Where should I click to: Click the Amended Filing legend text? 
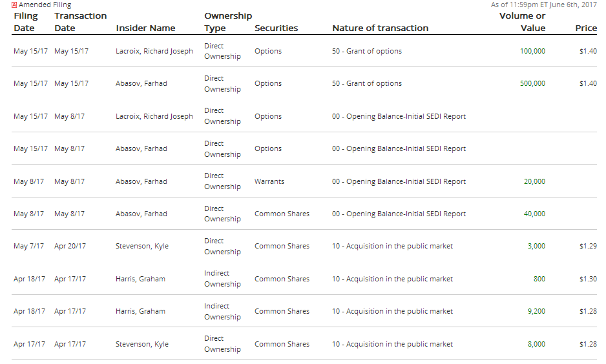click(45, 5)
